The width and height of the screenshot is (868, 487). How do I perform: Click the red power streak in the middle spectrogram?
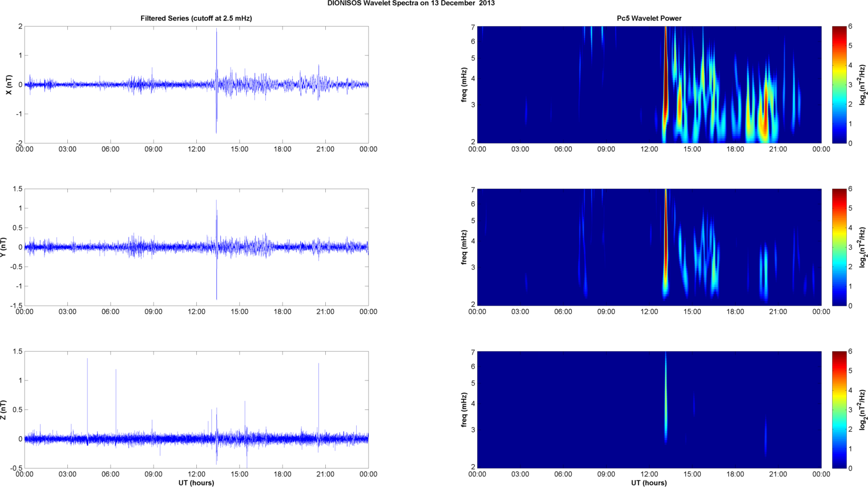pyautogui.click(x=665, y=234)
